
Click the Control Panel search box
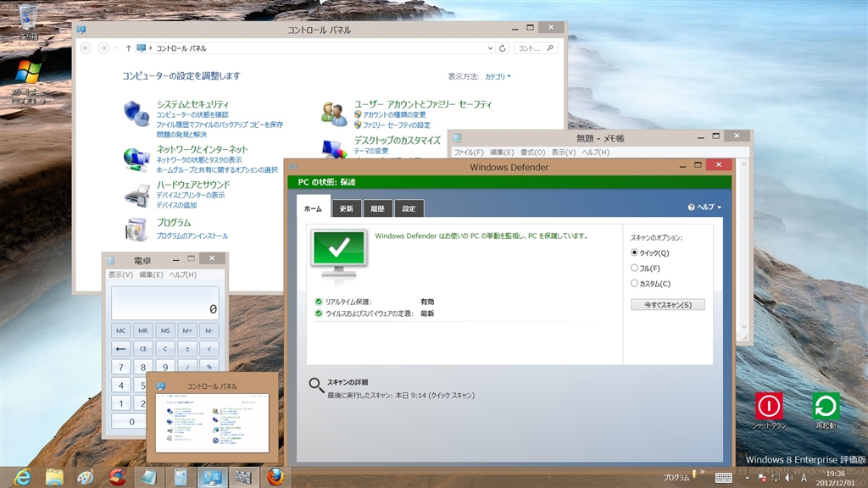click(x=536, y=48)
